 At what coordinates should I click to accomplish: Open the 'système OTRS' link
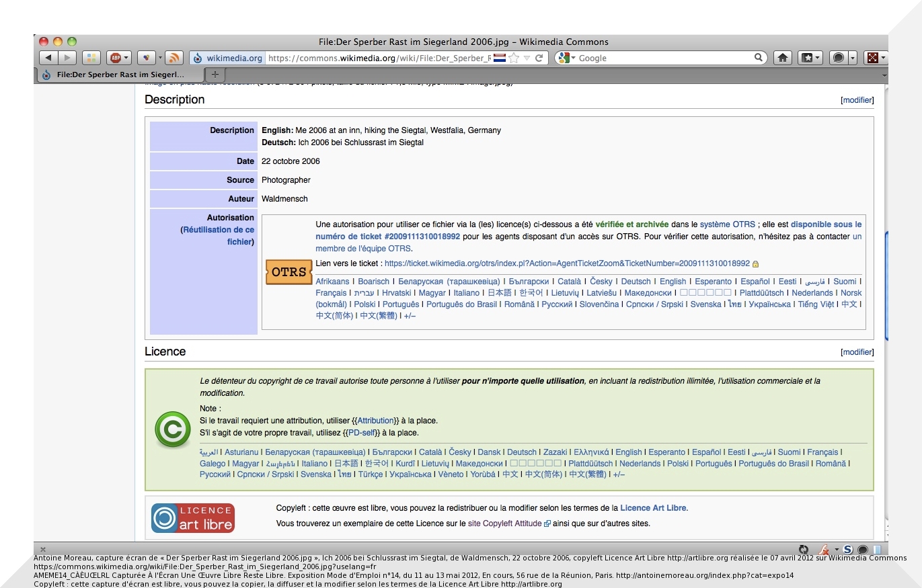click(727, 224)
